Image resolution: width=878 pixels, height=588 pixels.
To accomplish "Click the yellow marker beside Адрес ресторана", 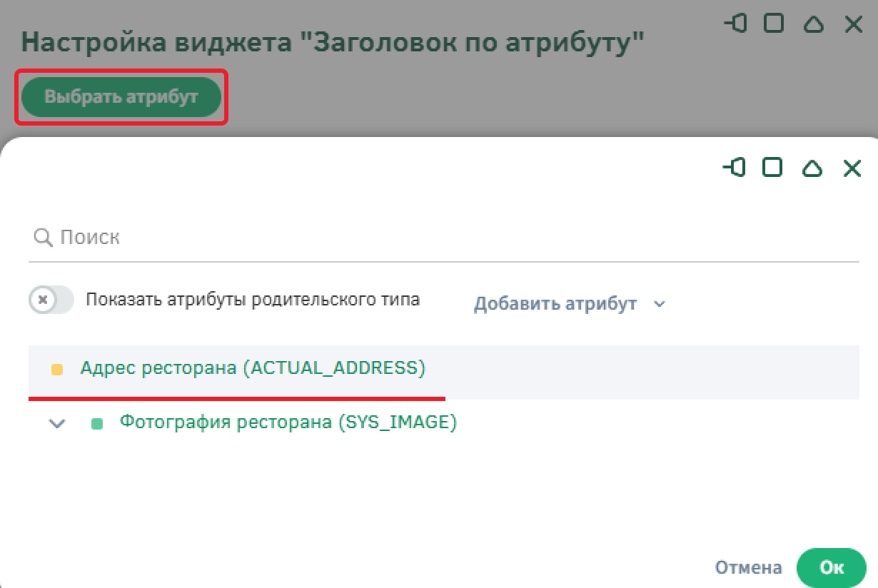I will (57, 370).
